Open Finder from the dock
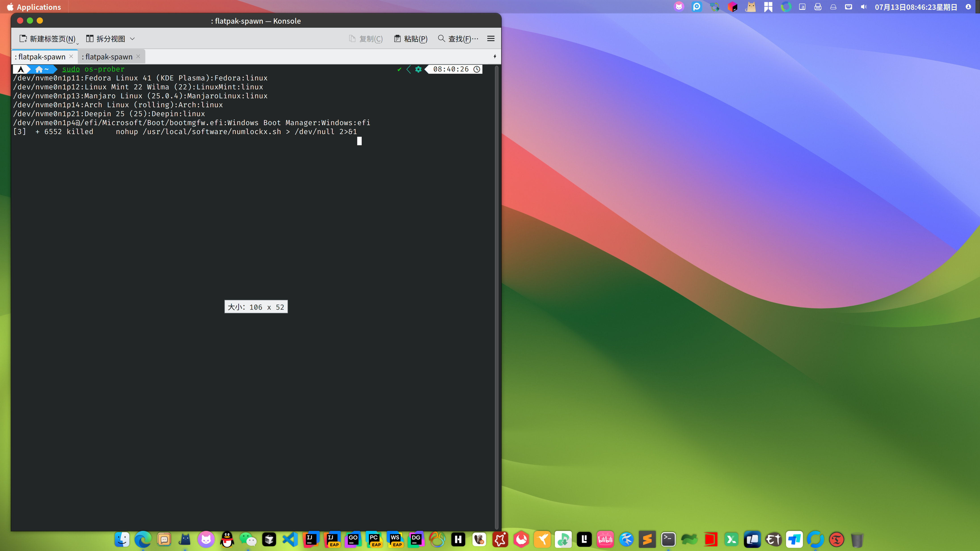 (x=122, y=539)
